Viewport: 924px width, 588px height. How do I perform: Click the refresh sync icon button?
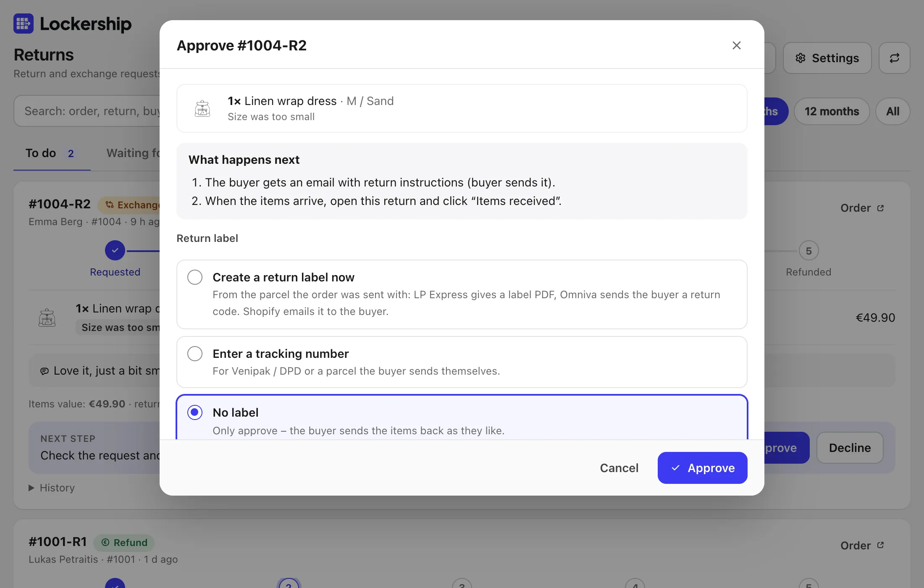click(894, 58)
